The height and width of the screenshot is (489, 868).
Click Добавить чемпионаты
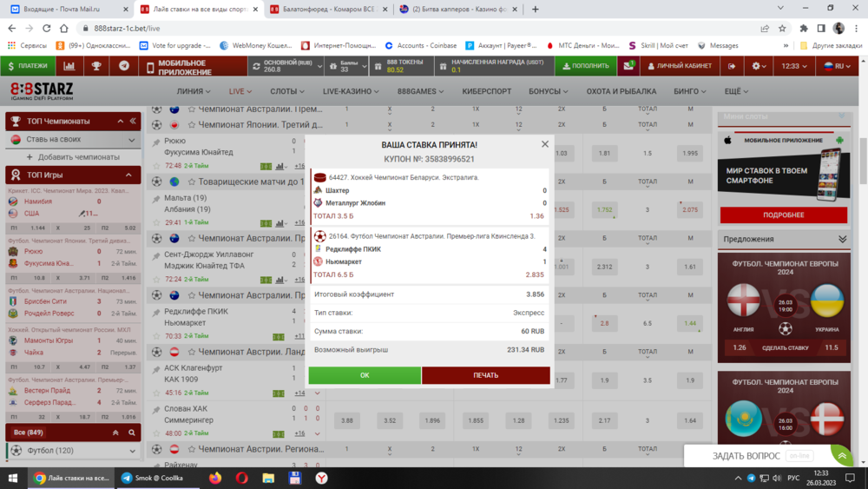(x=73, y=157)
